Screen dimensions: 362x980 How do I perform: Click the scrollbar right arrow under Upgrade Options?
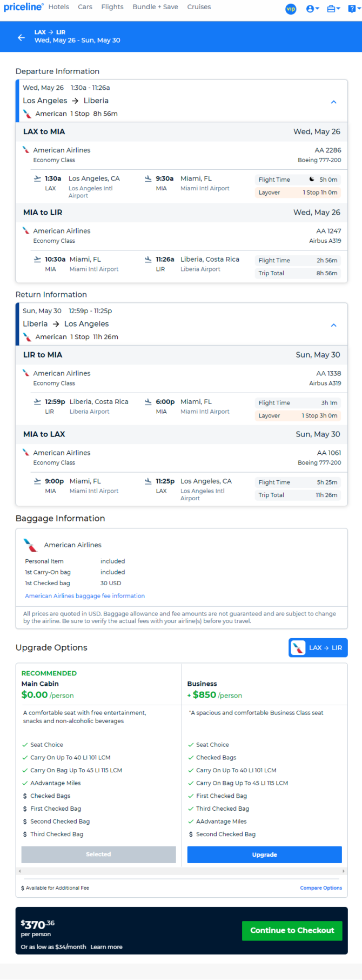[x=344, y=871]
